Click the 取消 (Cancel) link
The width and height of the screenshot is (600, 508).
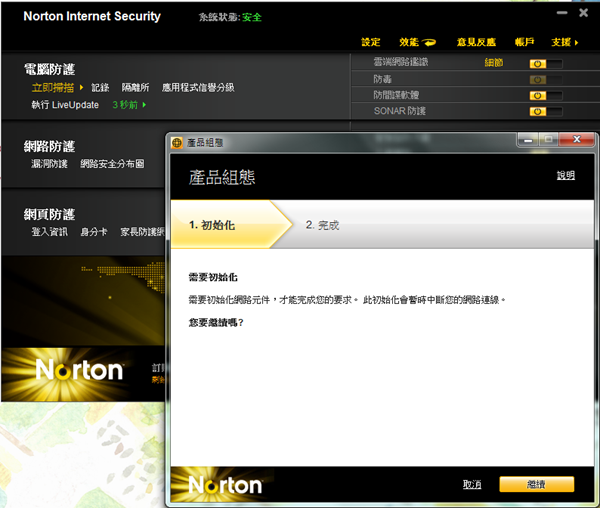pyautogui.click(x=472, y=484)
